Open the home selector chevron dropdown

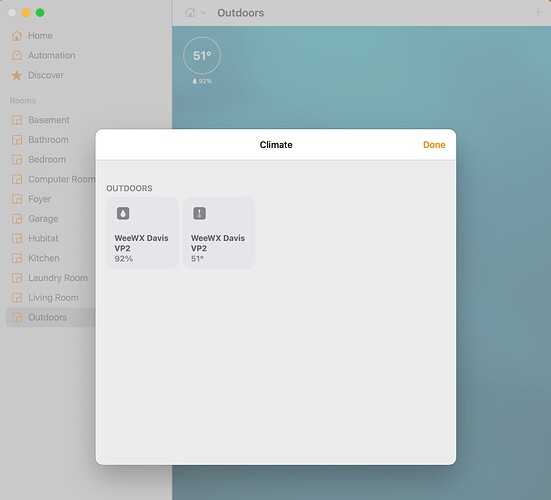click(203, 13)
